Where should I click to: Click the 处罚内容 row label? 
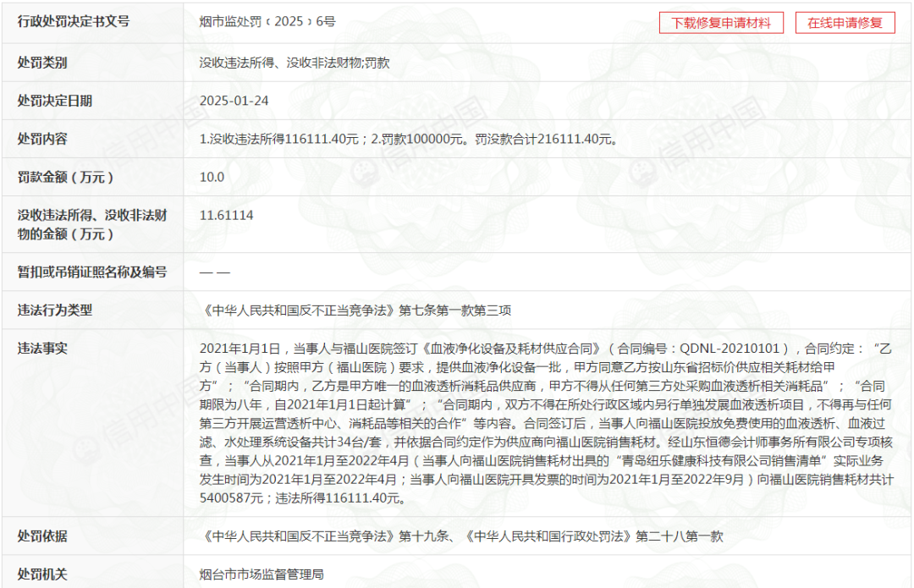(42, 139)
